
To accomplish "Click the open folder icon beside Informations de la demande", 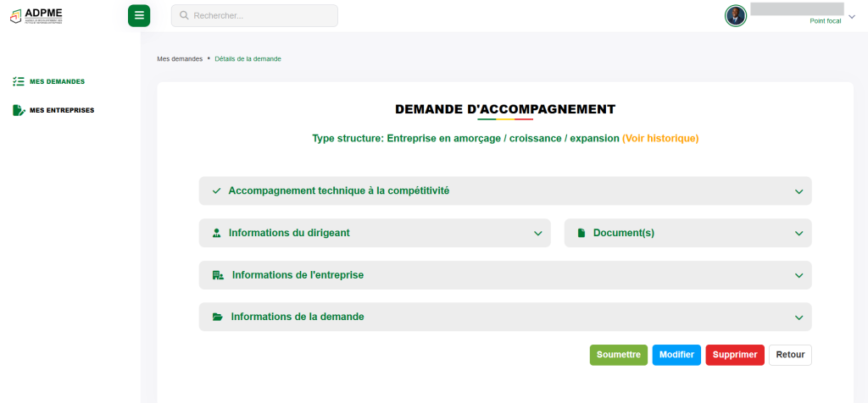I will 218,317.
